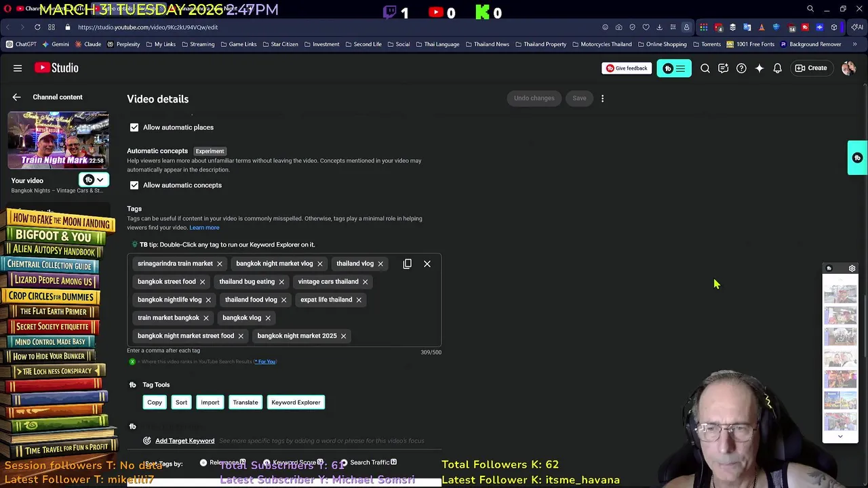Open the Perplexity bookmark
This screenshot has width=868, height=488.
point(123,44)
